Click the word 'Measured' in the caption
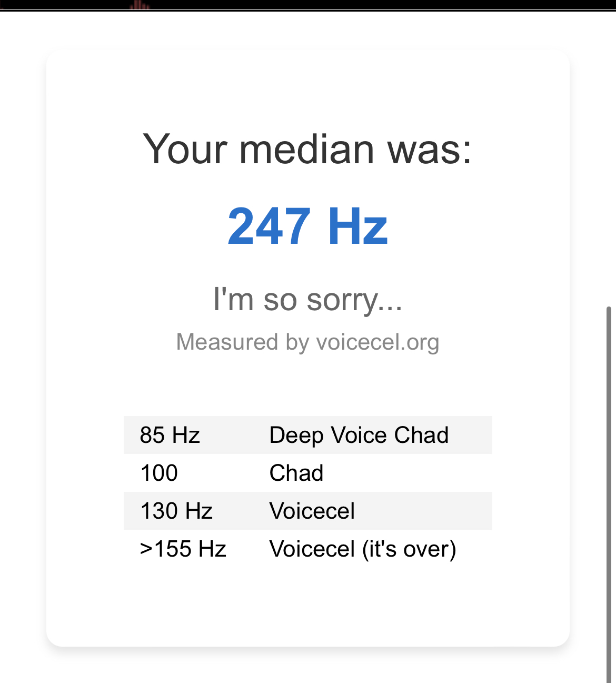The height and width of the screenshot is (683, 616). pyautogui.click(x=227, y=342)
